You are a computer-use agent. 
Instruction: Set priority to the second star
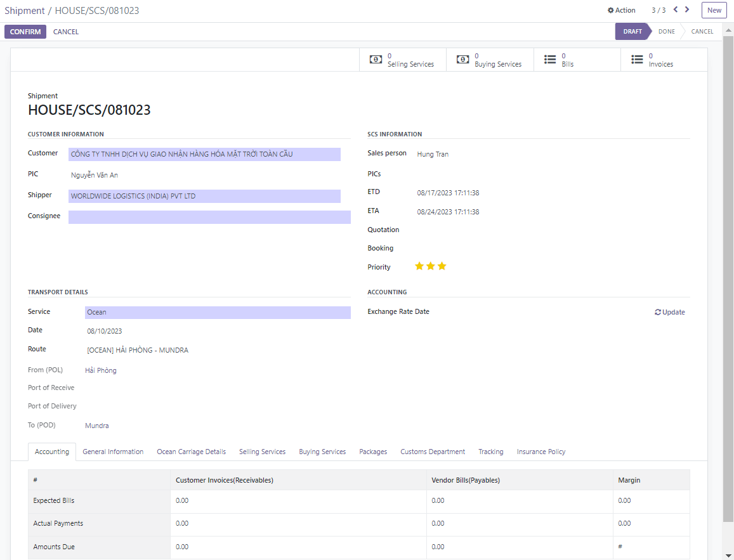(x=431, y=266)
